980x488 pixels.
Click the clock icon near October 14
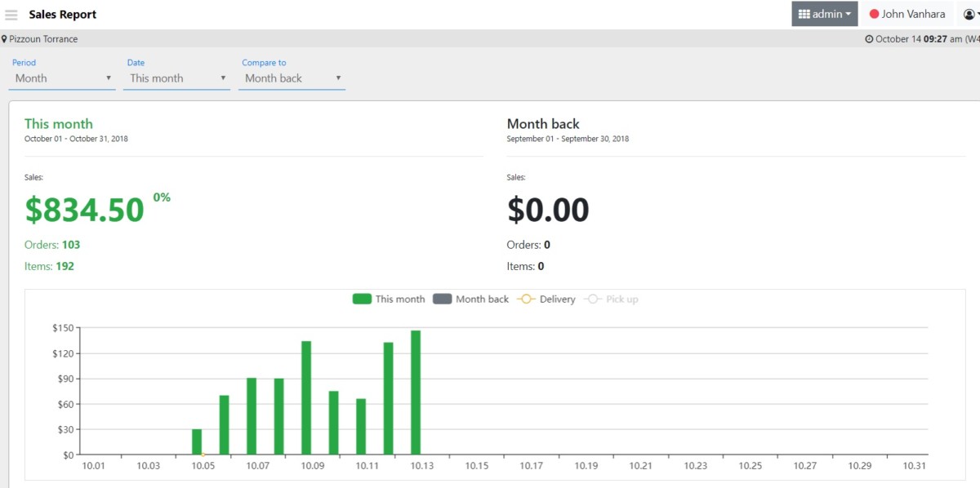pyautogui.click(x=869, y=38)
